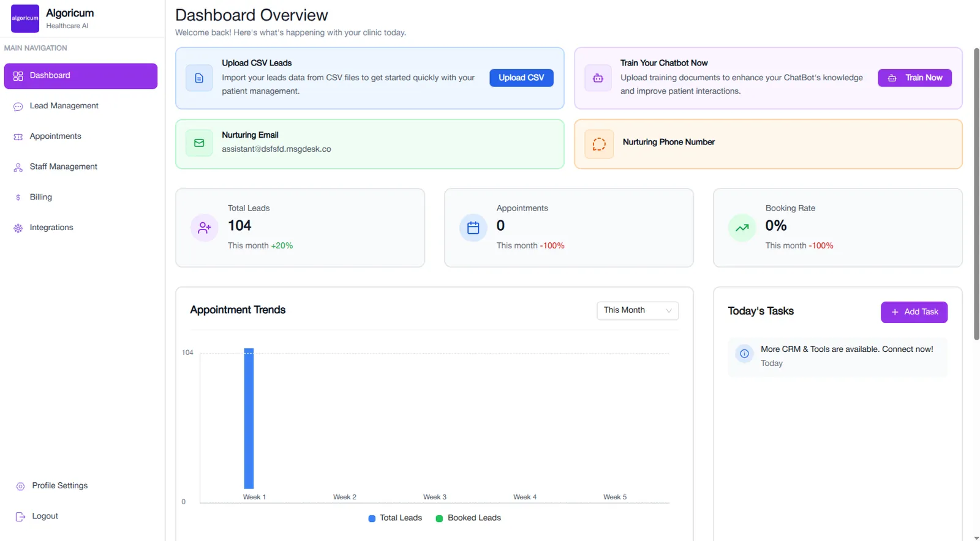Open the This Month period dropdown
Image resolution: width=980 pixels, height=541 pixels.
[638, 311]
